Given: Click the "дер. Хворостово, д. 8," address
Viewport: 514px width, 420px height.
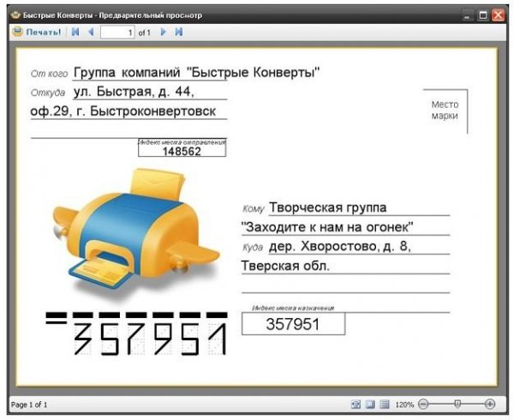Looking at the screenshot, I should (339, 246).
